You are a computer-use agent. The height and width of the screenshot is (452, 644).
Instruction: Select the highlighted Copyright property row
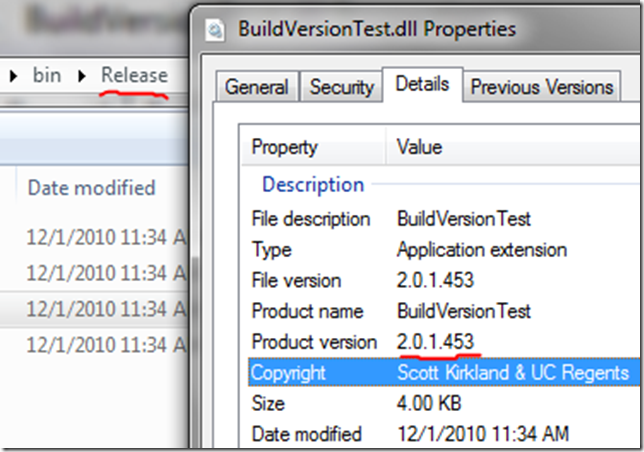(444, 372)
